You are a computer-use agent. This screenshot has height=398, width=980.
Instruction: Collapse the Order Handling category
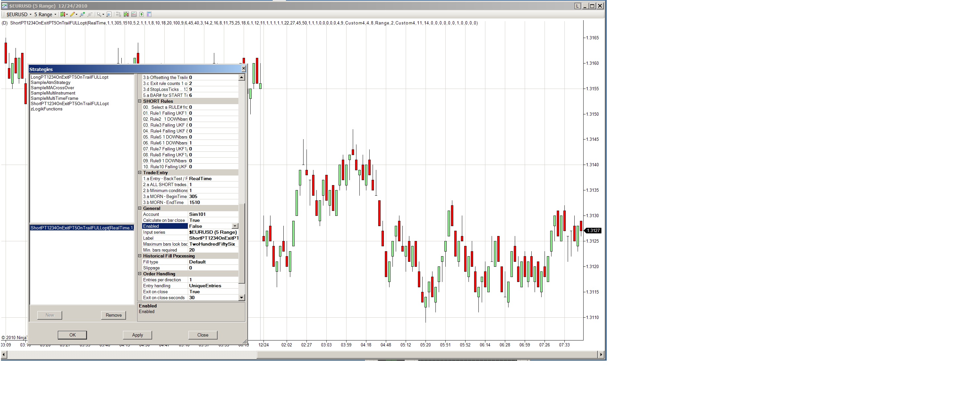[x=140, y=274]
